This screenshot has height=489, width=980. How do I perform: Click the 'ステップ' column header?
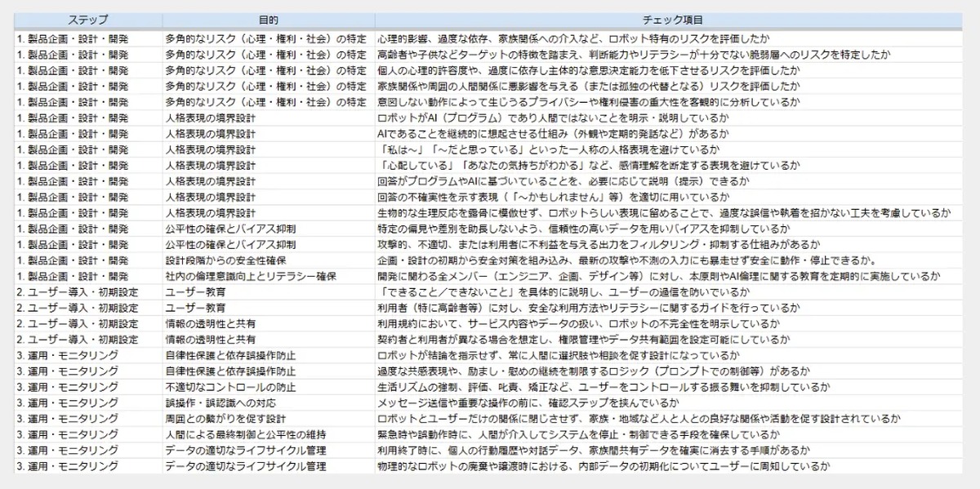click(87, 20)
